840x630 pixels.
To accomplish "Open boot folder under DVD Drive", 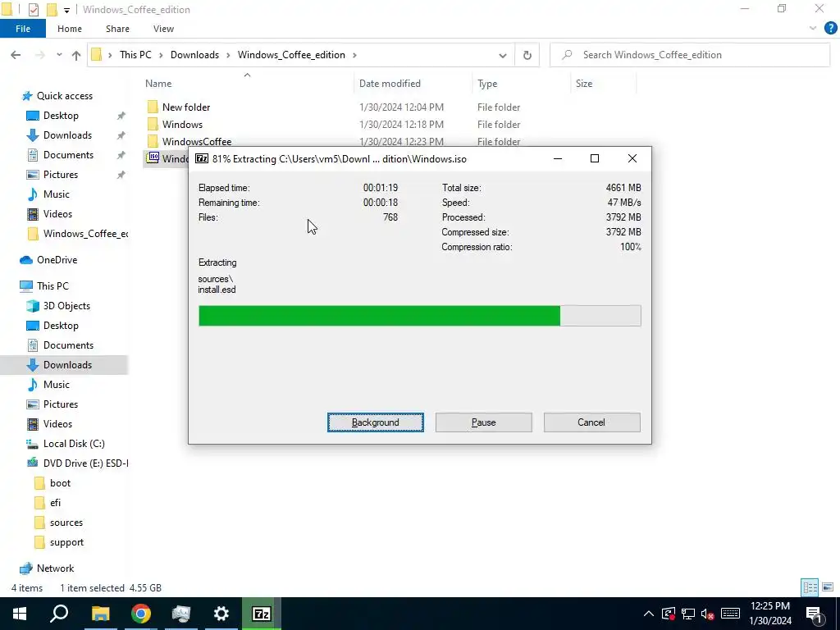I will pyautogui.click(x=60, y=483).
